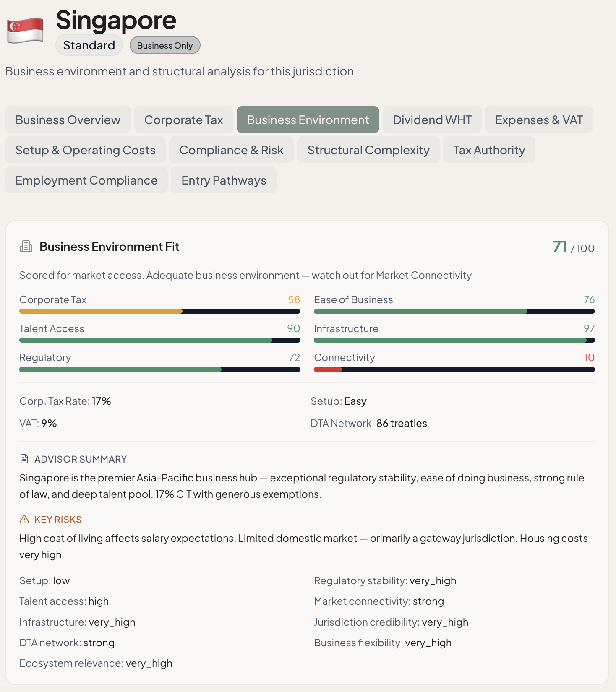Click the red Connectivity progress bar
This screenshot has height=692, width=616.
click(454, 369)
